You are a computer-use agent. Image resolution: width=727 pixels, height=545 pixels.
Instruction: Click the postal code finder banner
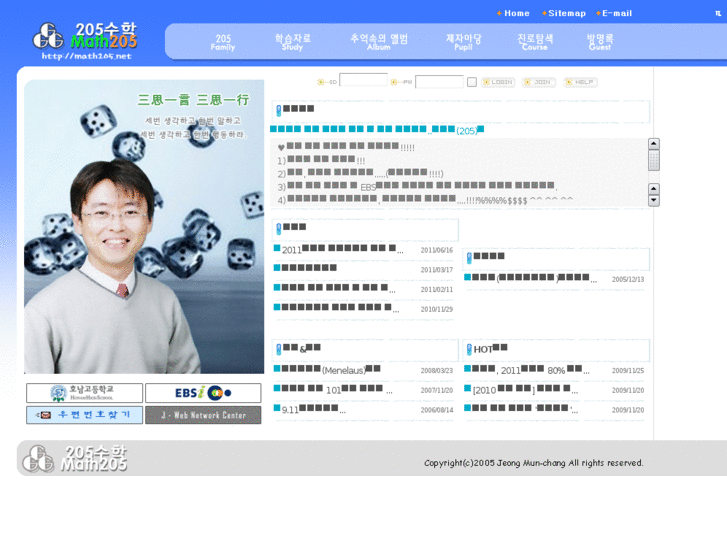click(x=84, y=415)
